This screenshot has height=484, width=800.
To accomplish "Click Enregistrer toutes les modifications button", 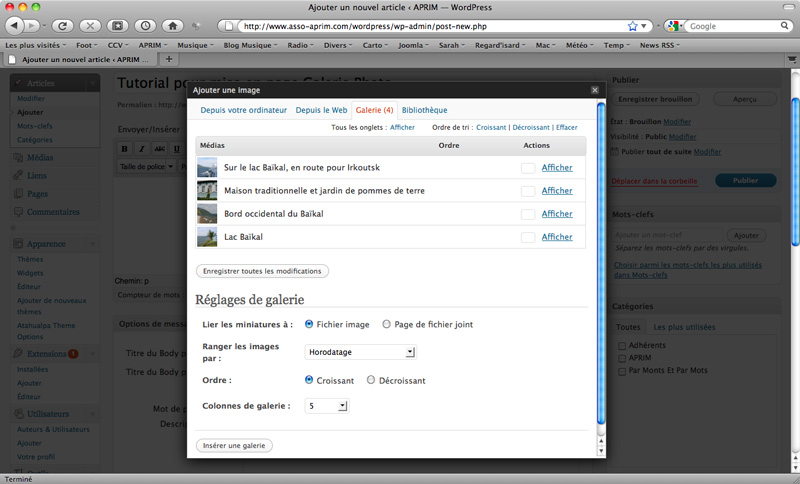I will tap(262, 271).
